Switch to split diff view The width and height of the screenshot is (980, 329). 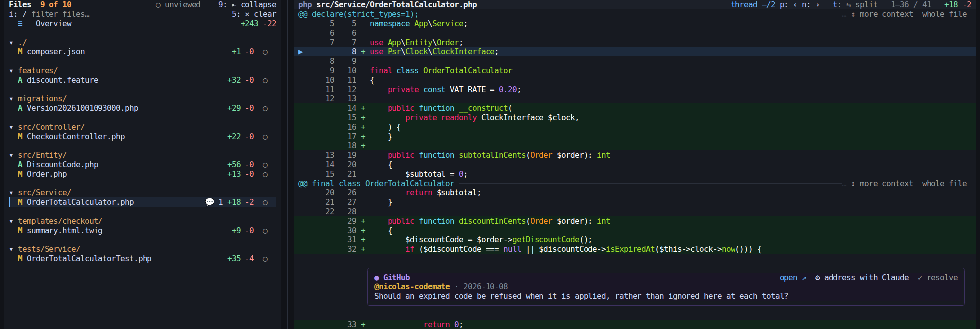point(855,5)
